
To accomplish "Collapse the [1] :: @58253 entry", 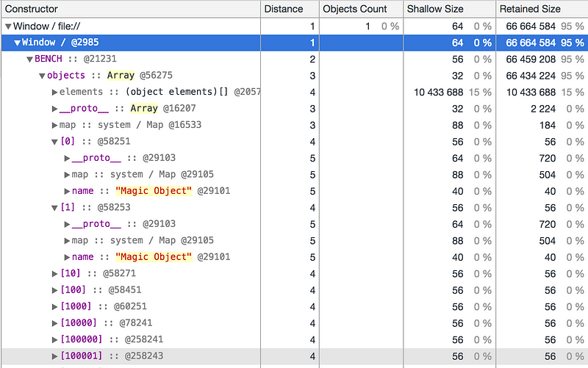I will pos(54,208).
